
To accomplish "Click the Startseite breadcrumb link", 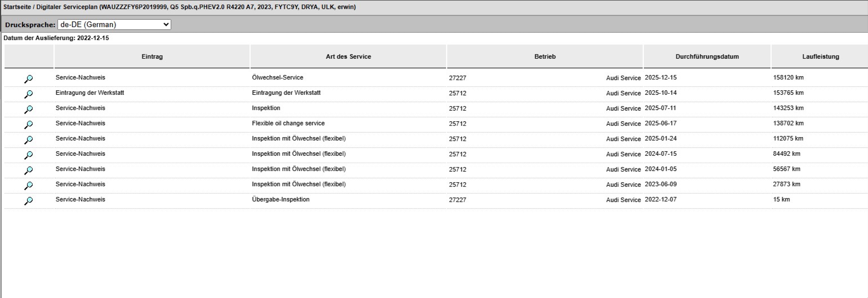I will 17,7.
